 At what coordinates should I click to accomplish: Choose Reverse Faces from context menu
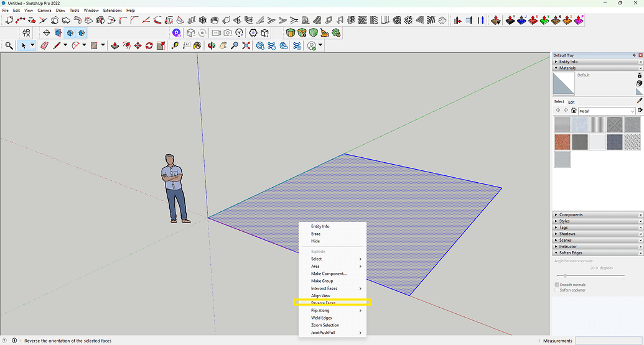pyautogui.click(x=324, y=303)
